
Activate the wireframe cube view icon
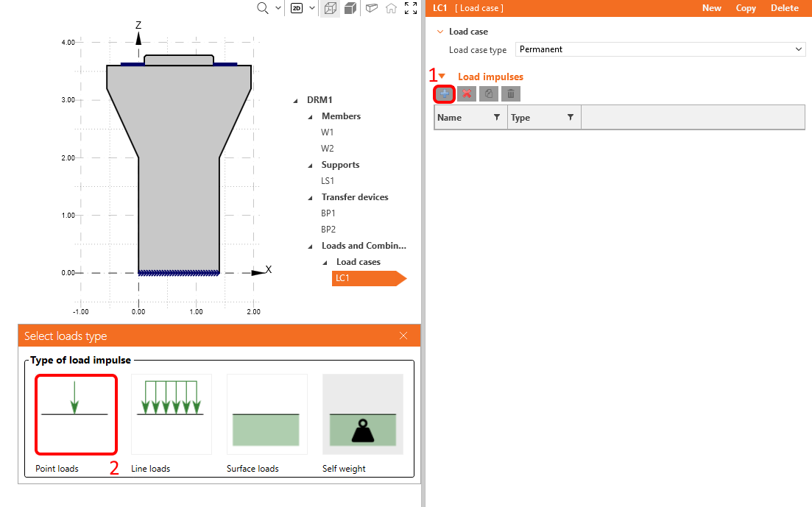click(x=330, y=8)
